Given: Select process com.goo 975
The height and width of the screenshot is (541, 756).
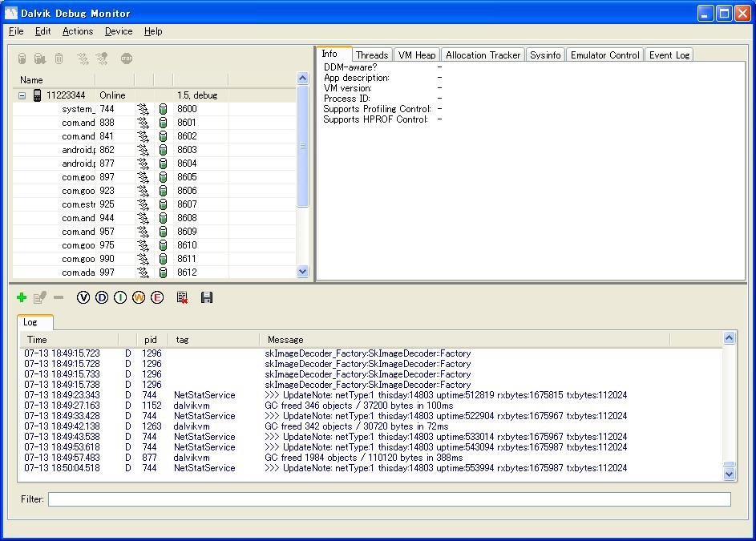Looking at the screenshot, I should [154, 245].
